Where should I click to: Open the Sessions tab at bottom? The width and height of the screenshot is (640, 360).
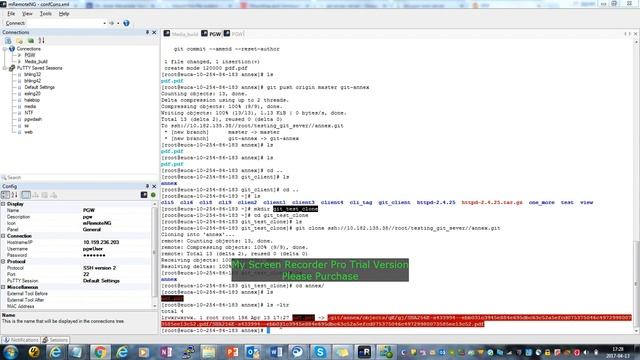(x=55, y=340)
